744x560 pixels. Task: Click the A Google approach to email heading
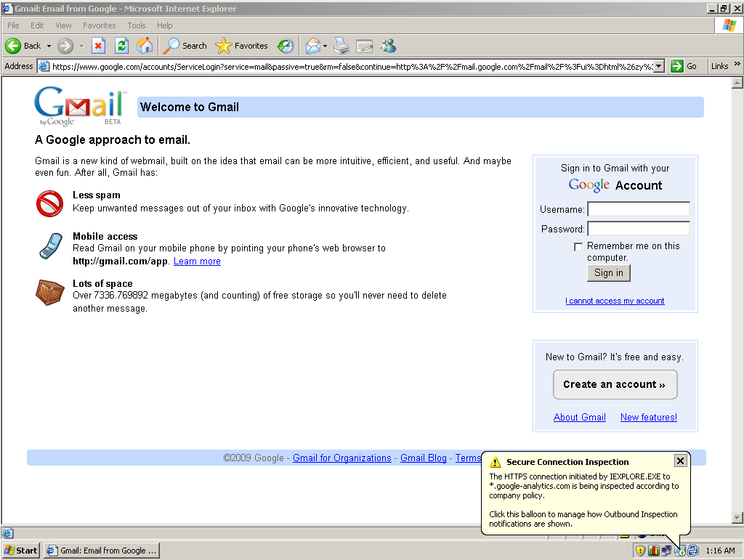(113, 140)
